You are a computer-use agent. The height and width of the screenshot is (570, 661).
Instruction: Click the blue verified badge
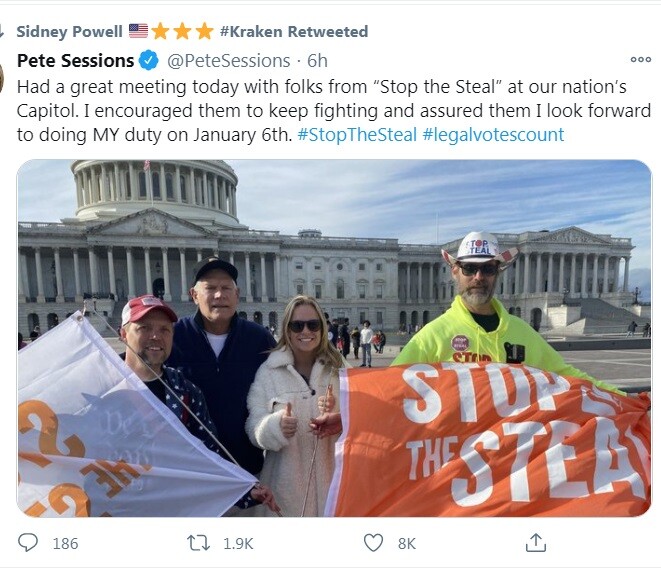149,61
